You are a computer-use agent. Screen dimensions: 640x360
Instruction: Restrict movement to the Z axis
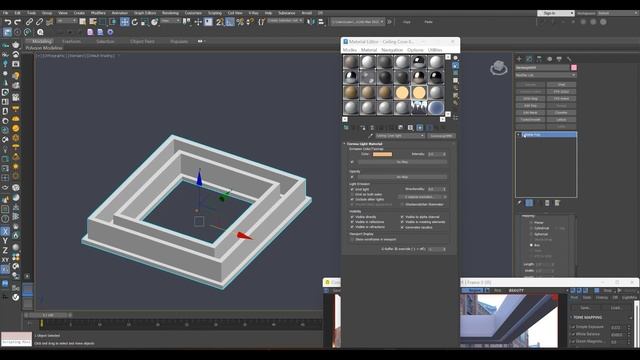click(5, 250)
